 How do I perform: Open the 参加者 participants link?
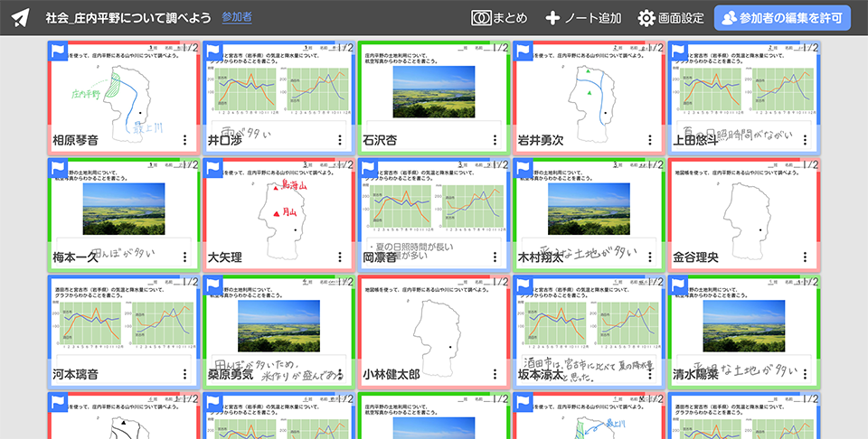(x=237, y=17)
